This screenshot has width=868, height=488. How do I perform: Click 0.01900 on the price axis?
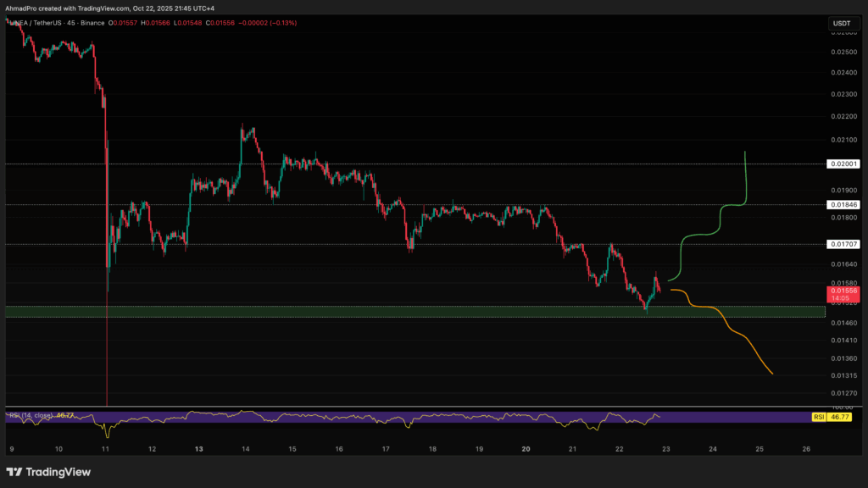[x=843, y=191]
